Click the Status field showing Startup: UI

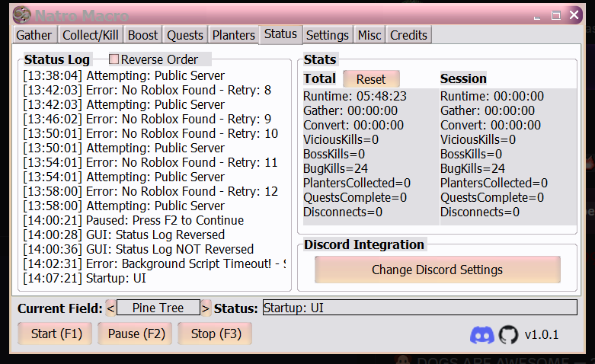[420, 308]
